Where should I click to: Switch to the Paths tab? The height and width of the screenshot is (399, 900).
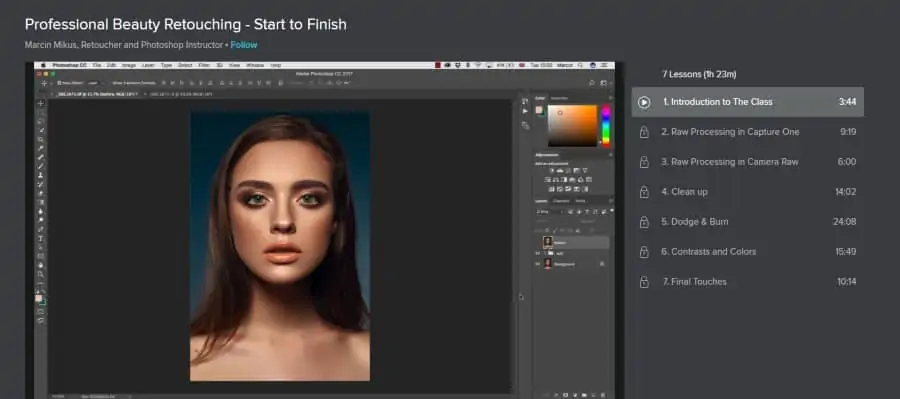[580, 201]
